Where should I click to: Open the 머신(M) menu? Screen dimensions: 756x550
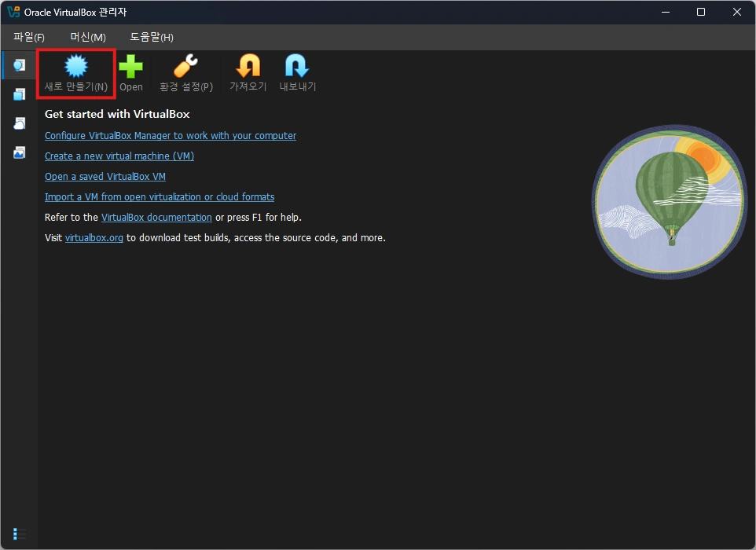pos(88,37)
